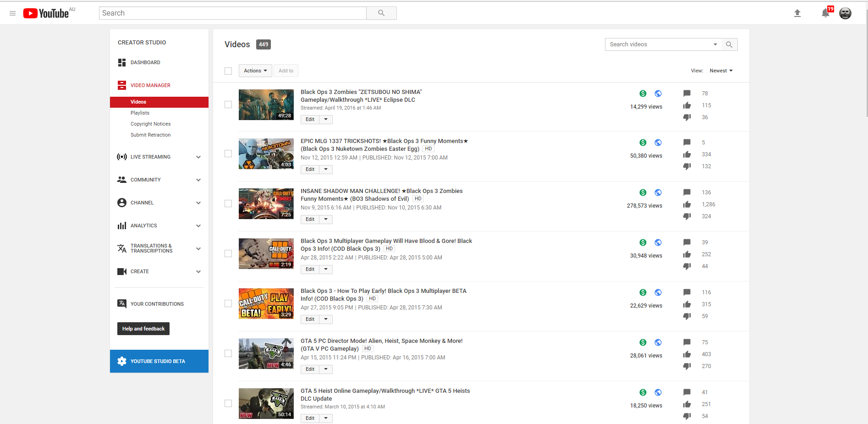This screenshot has height=424, width=868.
Task: Expand the Channel section chevron
Action: click(x=198, y=203)
